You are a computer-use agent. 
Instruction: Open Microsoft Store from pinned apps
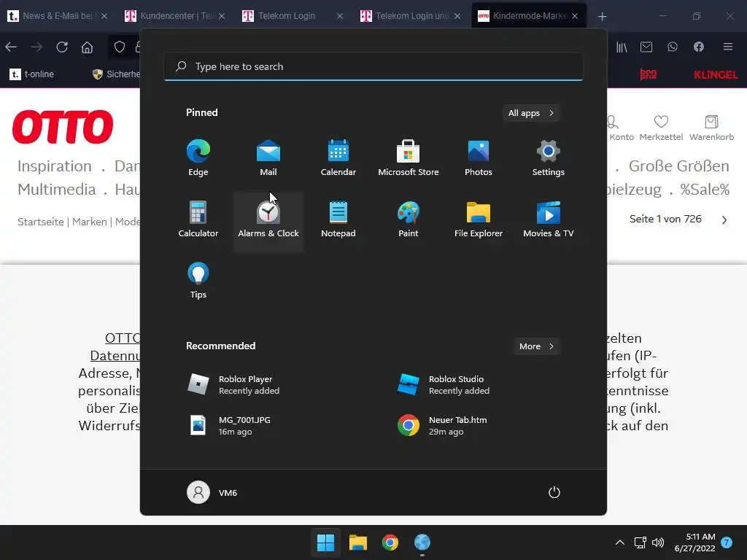[x=409, y=158]
